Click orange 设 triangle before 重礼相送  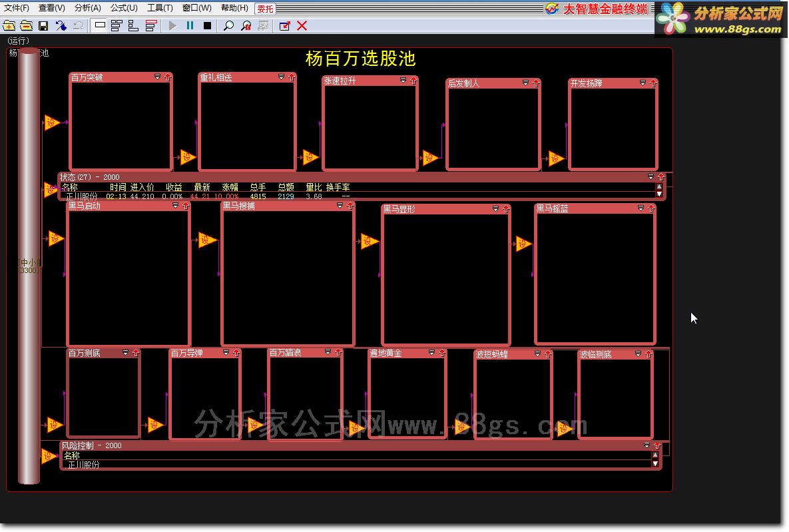point(188,157)
